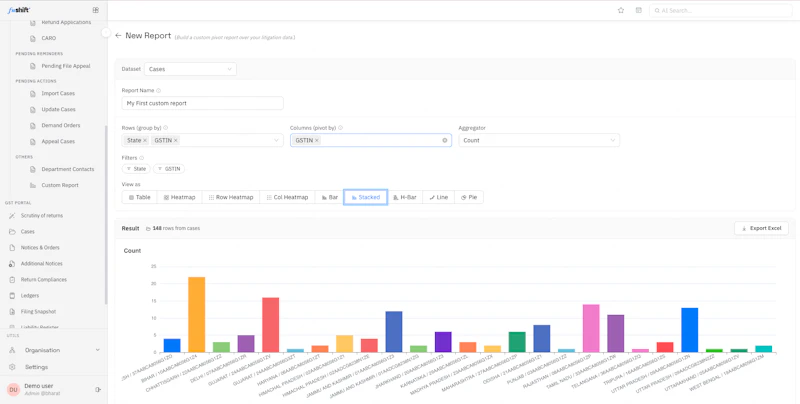Open Department Contacts in sidebar
The width and height of the screenshot is (800, 404).
click(67, 169)
